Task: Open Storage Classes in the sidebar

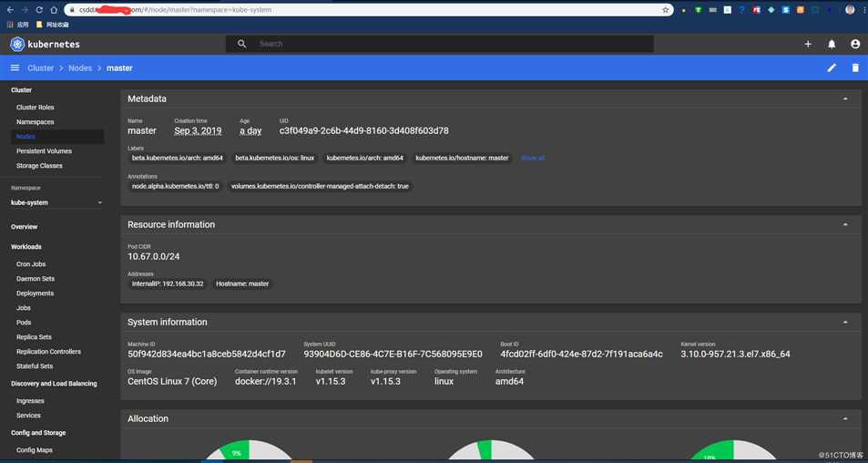Action: [39, 166]
